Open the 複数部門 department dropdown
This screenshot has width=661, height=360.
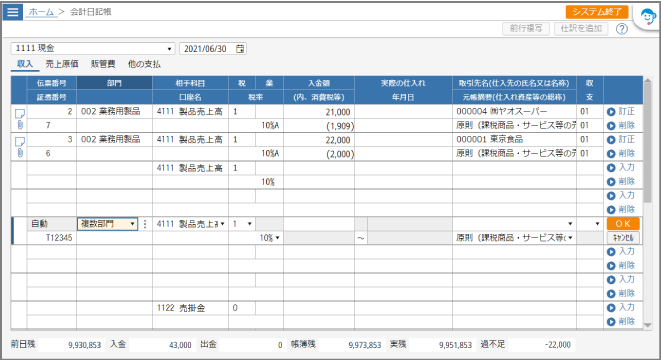click(x=132, y=224)
